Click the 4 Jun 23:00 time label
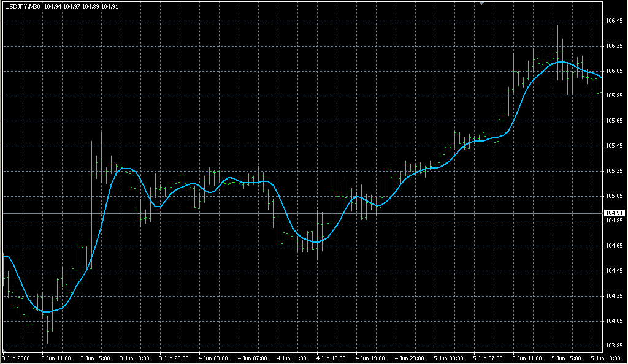Screen dimensions: 628x364 tap(410, 358)
